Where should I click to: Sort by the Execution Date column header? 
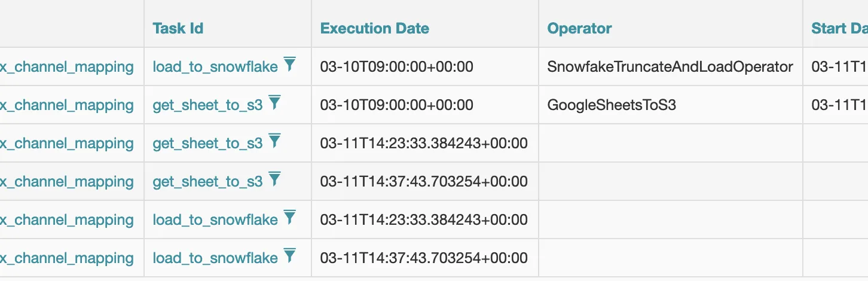click(x=375, y=28)
